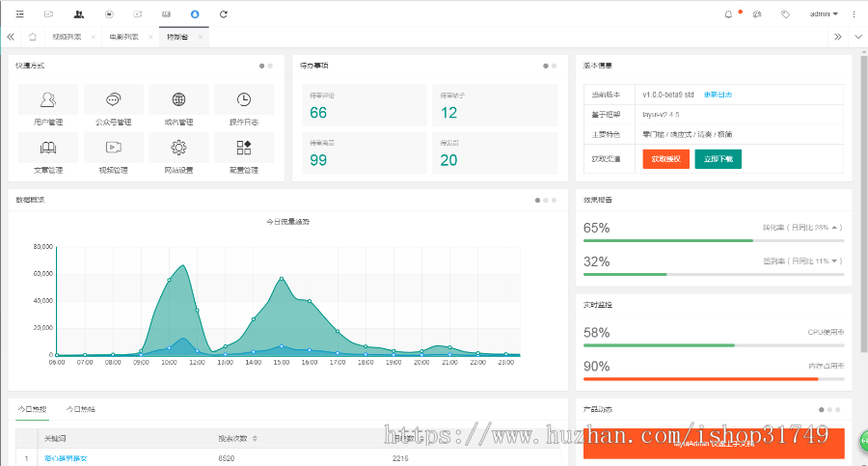Select the blue water-drop theme icon
This screenshot has width=868, height=466.
click(195, 14)
